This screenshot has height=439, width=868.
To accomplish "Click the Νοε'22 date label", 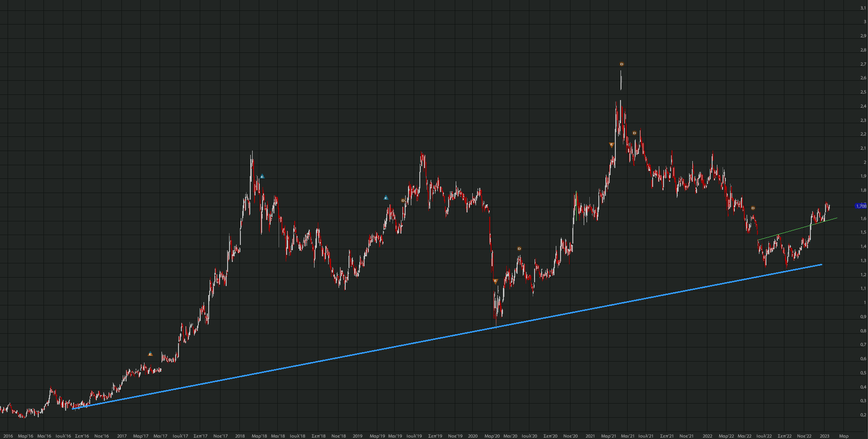I will tap(804, 436).
